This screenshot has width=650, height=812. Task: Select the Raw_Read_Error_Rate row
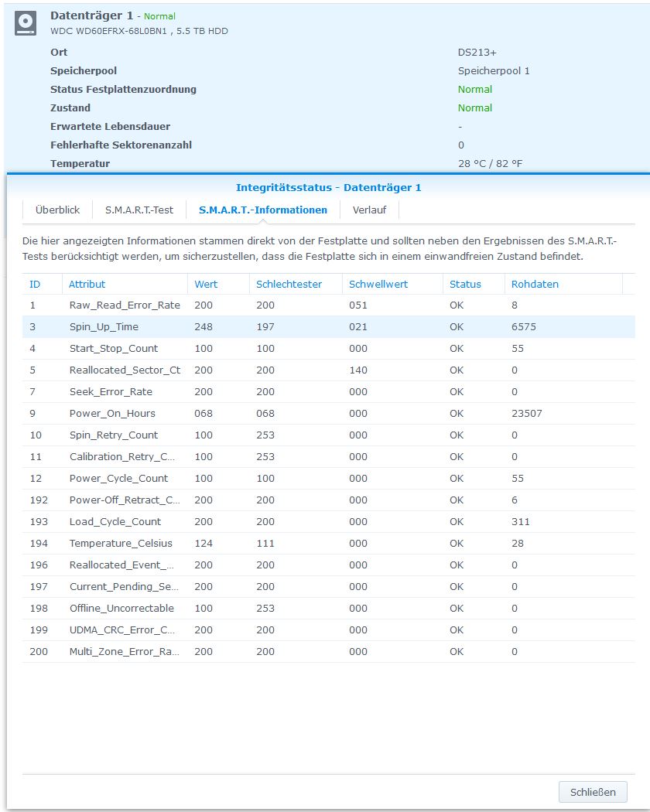pyautogui.click(x=329, y=305)
